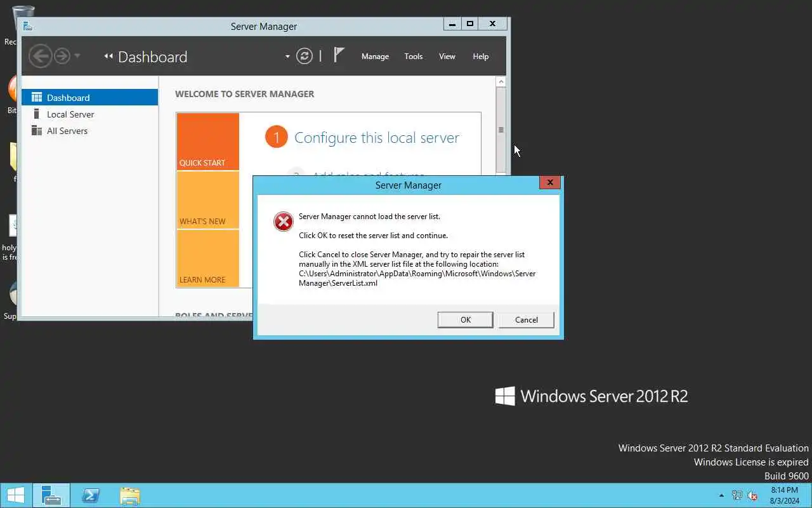
Task: Click the Dashboard breadcrumb title in header
Action: tap(152, 57)
